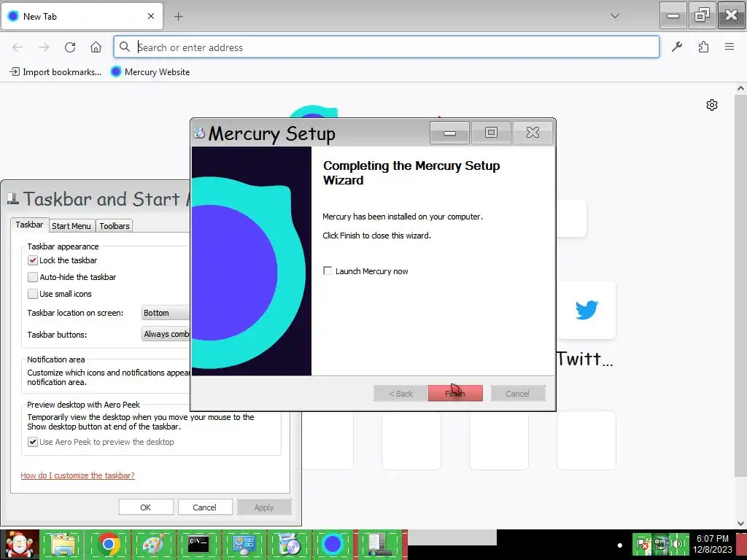Click the disabled Back button in Mercury Setup
747x560 pixels.
pos(400,393)
